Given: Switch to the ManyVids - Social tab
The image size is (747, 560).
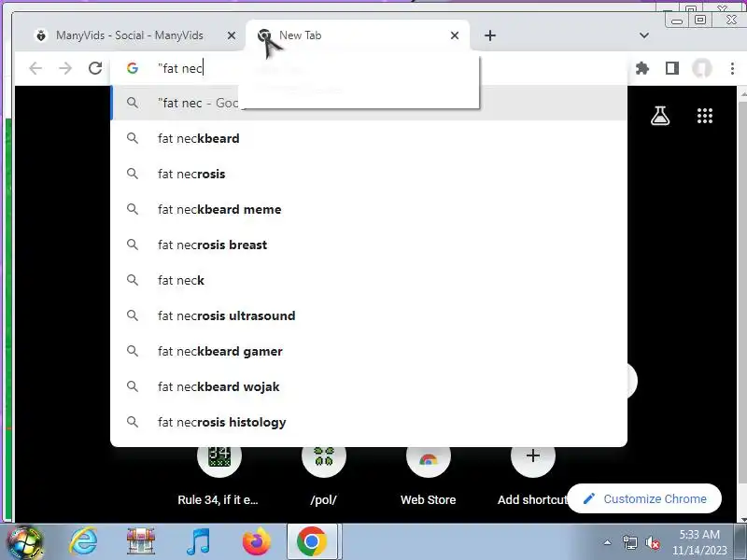Looking at the screenshot, I should 130,35.
